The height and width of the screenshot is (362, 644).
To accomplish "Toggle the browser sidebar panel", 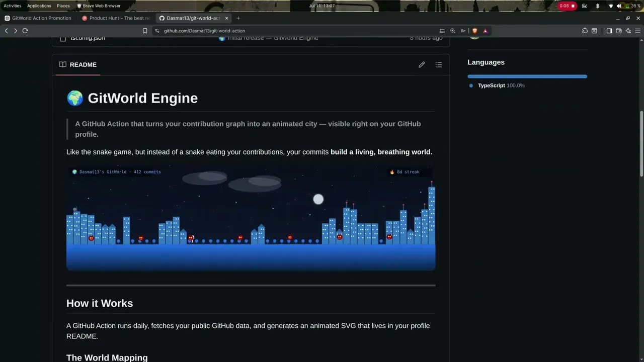I will coord(609,31).
